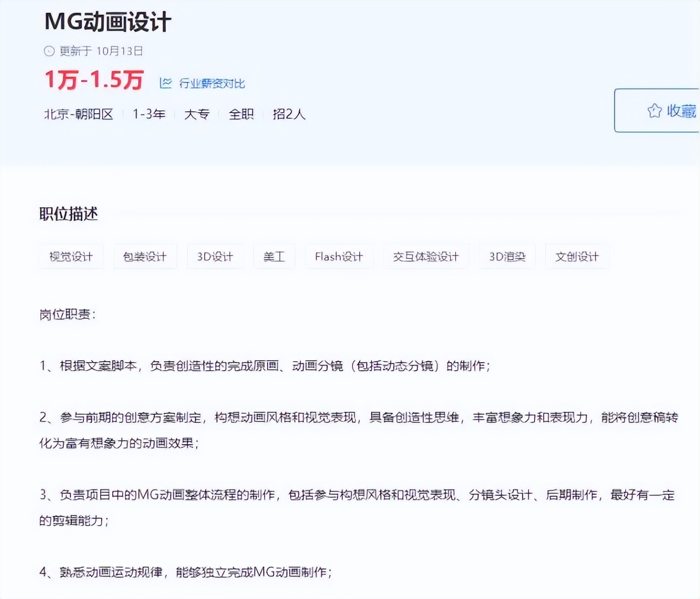Click the 全职 employment type label
Screen dimensions: 700x599
241,114
